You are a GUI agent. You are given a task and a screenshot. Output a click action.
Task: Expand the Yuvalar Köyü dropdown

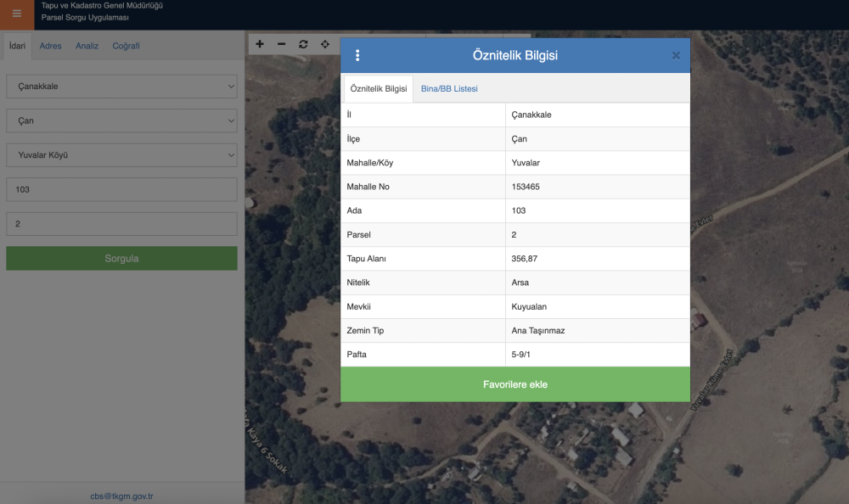(121, 154)
